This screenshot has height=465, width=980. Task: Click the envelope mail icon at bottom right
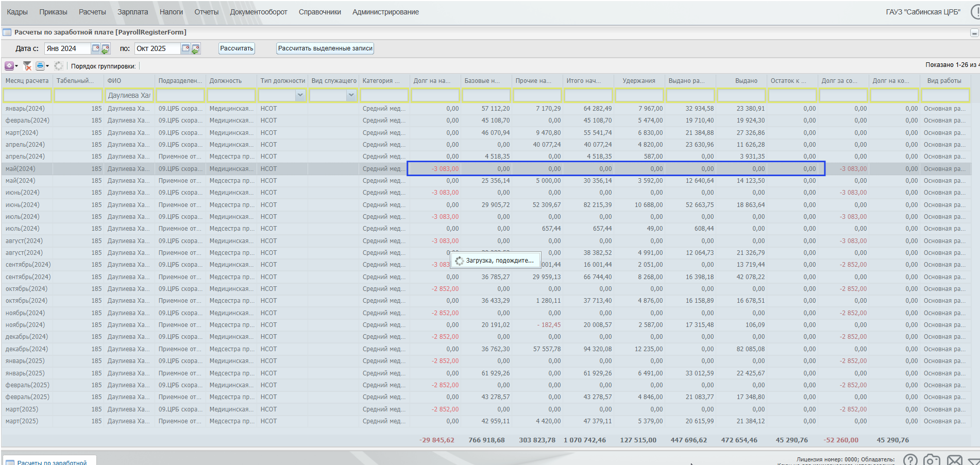coord(954,460)
